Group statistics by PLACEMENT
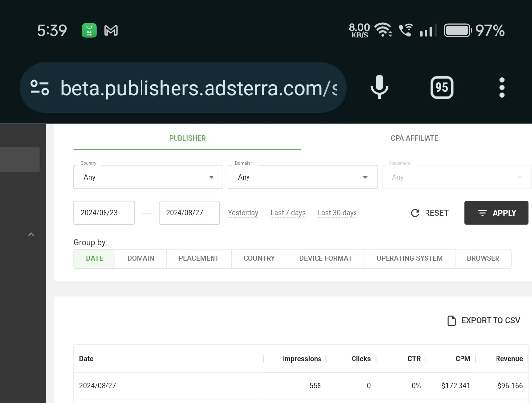532x403 pixels. point(199,258)
